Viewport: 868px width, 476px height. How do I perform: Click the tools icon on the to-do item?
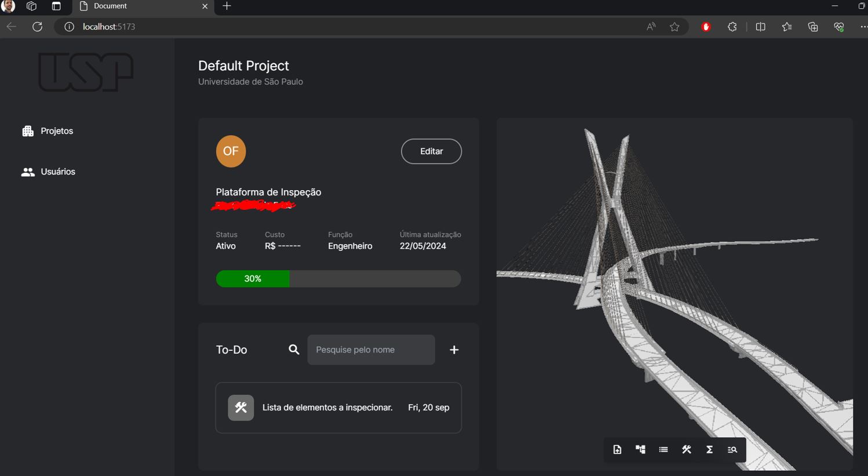[240, 408]
